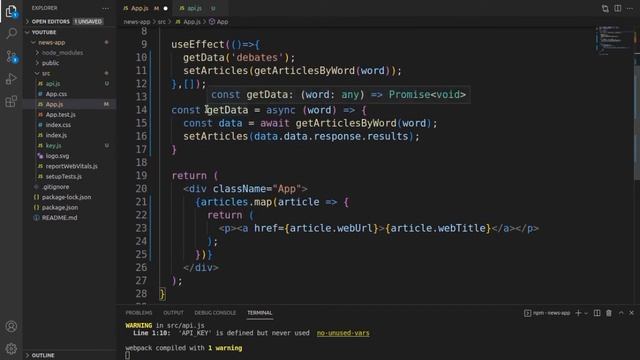Open the Extensions view icon
Image resolution: width=640 pixels, height=360 pixels.
click(11, 101)
